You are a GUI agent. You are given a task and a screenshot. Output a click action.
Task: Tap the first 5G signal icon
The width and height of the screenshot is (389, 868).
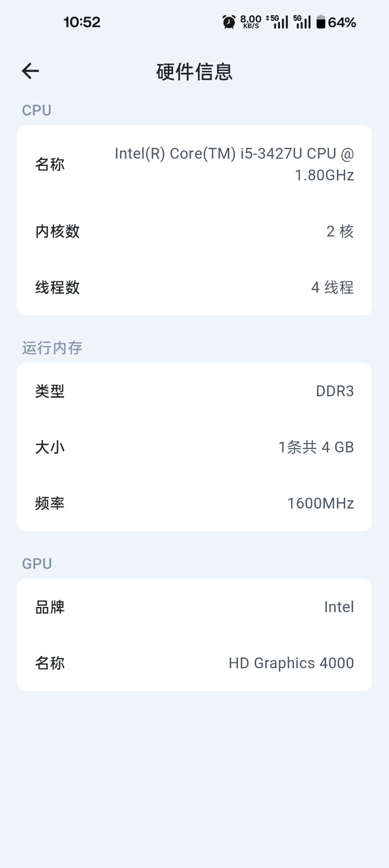pos(278,22)
